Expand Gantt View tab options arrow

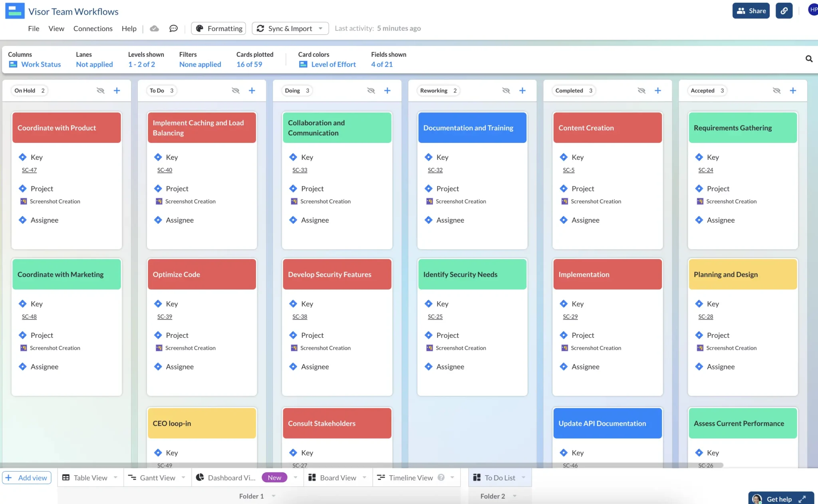[183, 477]
